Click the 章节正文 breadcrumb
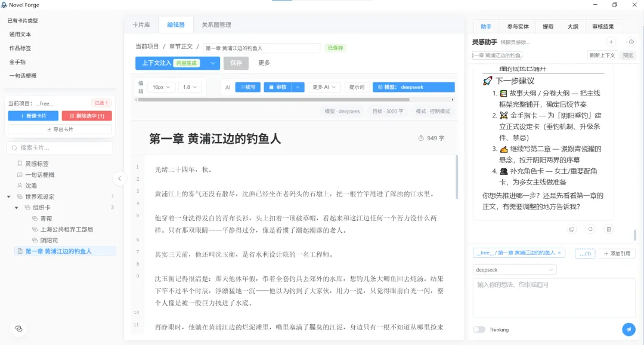Viewport: 644px width, 345px height. 181,47
